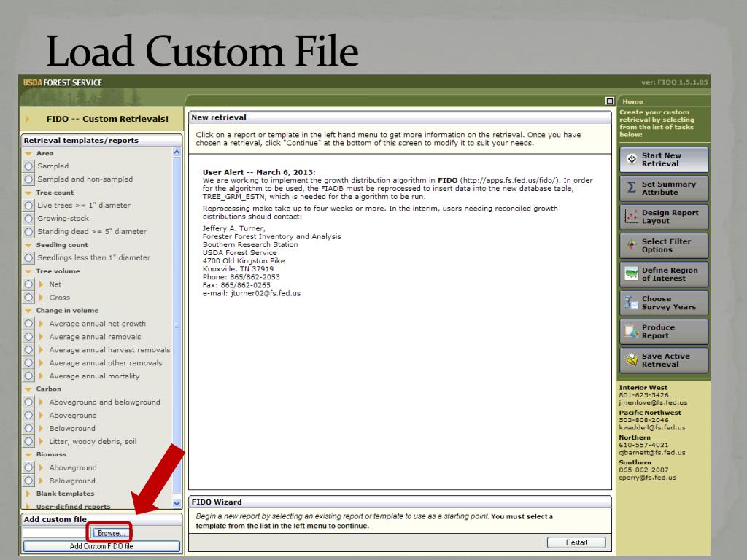747x560 pixels.
Task: Collapse the Tree count category
Action: (x=28, y=192)
